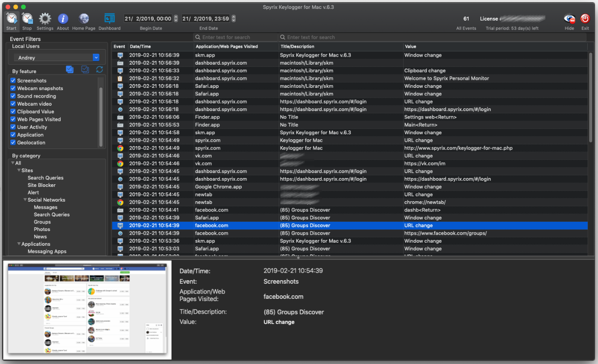Click the search magnifier in the Title column filter
The height and width of the screenshot is (364, 598).
point(283,37)
